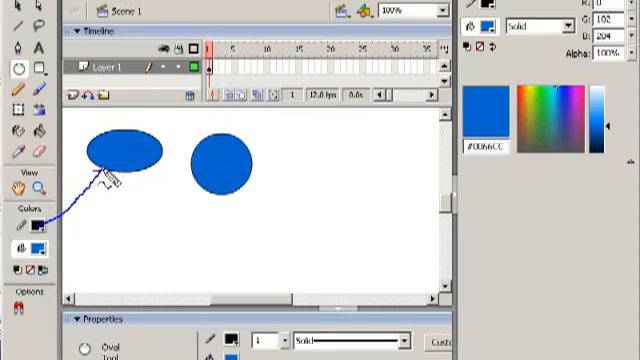
Task: Collapse the Timeline panel triangle
Action: click(77, 31)
